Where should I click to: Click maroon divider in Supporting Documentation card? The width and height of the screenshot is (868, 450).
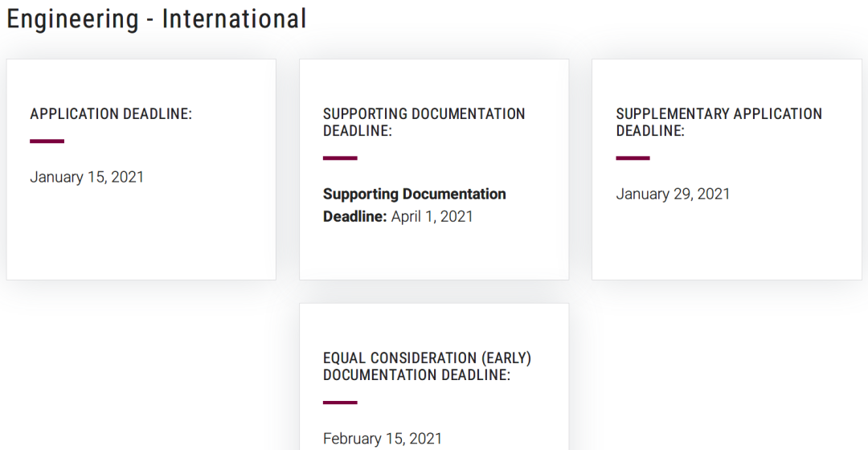[340, 158]
